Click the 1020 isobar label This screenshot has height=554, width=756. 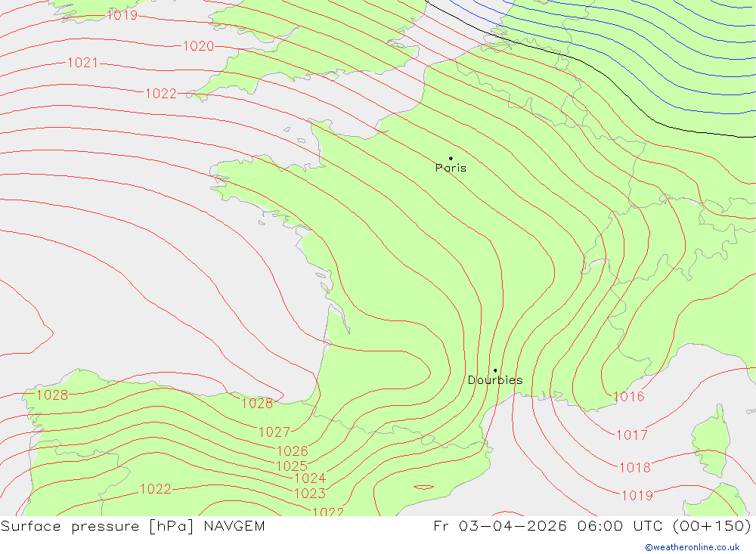pyautogui.click(x=198, y=46)
